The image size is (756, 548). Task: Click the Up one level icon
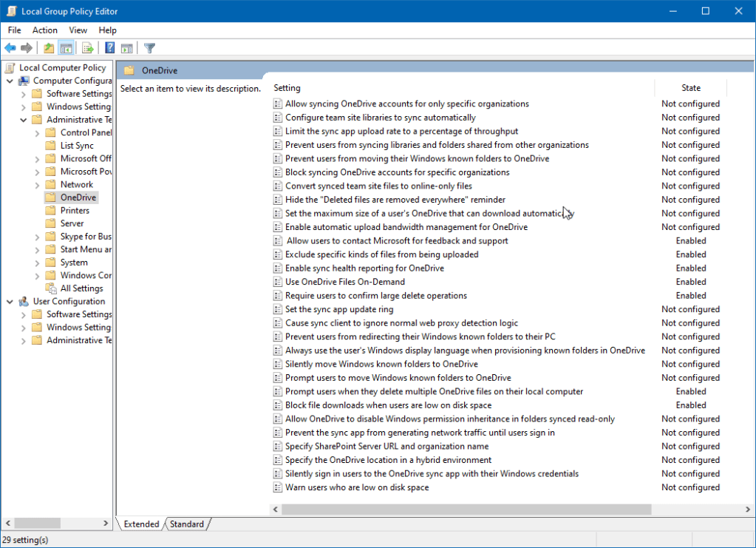click(48, 47)
